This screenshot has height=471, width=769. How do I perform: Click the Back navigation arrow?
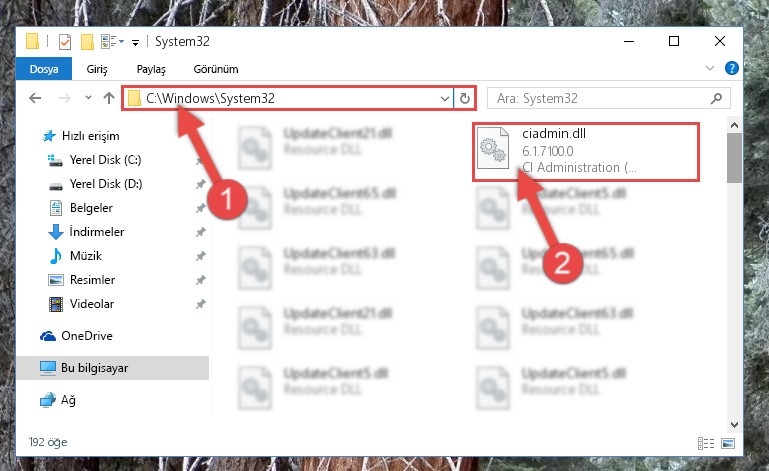[35, 98]
